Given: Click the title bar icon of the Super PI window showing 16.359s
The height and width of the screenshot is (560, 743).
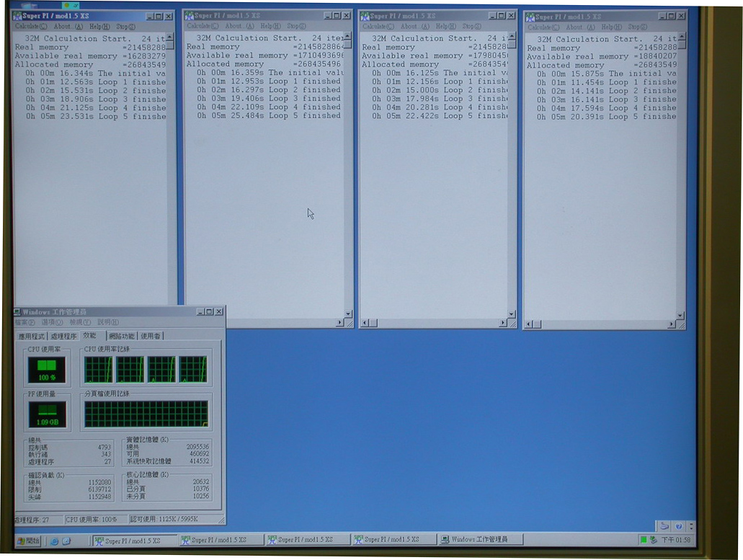Looking at the screenshot, I should pos(189,16).
